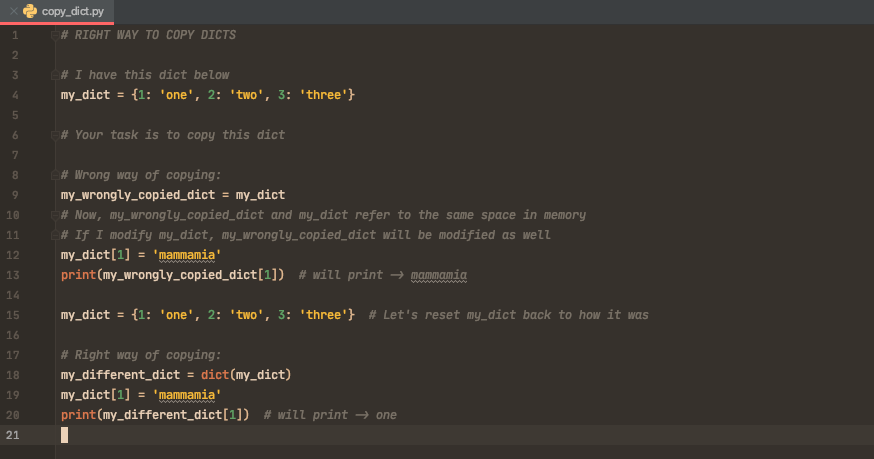Viewport: 874px width, 459px height.
Task: Click the comment 'will print → one' on line 20
Action: (x=330, y=415)
